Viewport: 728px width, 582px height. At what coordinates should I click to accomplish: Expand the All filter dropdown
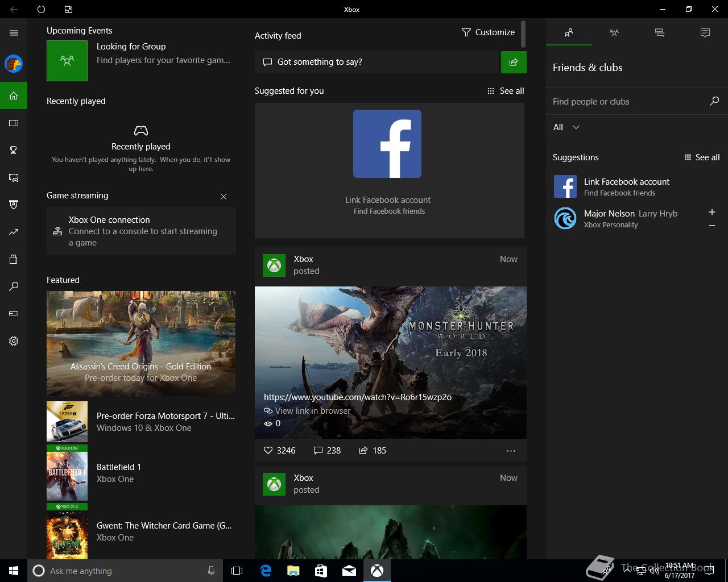[x=566, y=127]
